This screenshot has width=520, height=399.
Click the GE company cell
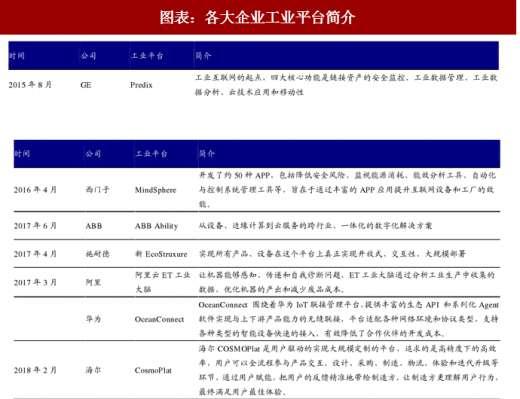tap(86, 85)
